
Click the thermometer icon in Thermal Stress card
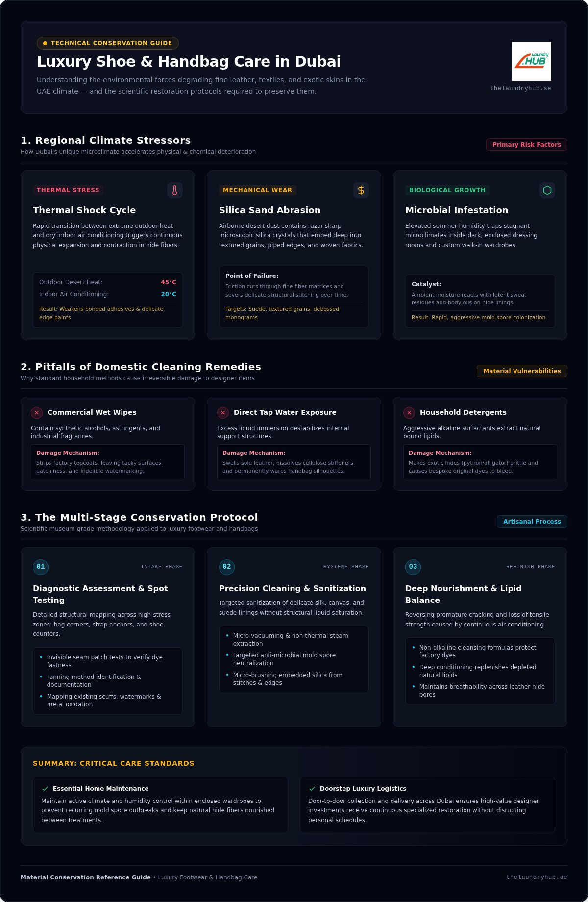tap(175, 190)
